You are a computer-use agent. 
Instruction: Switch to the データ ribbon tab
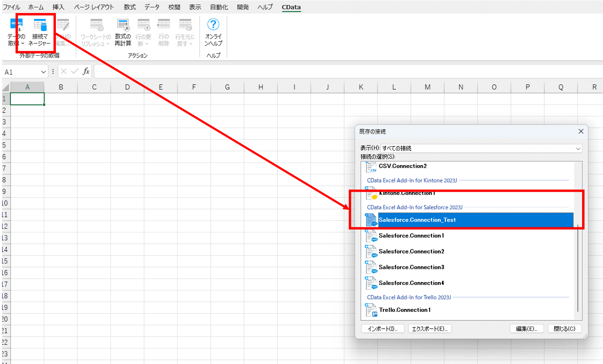point(152,7)
